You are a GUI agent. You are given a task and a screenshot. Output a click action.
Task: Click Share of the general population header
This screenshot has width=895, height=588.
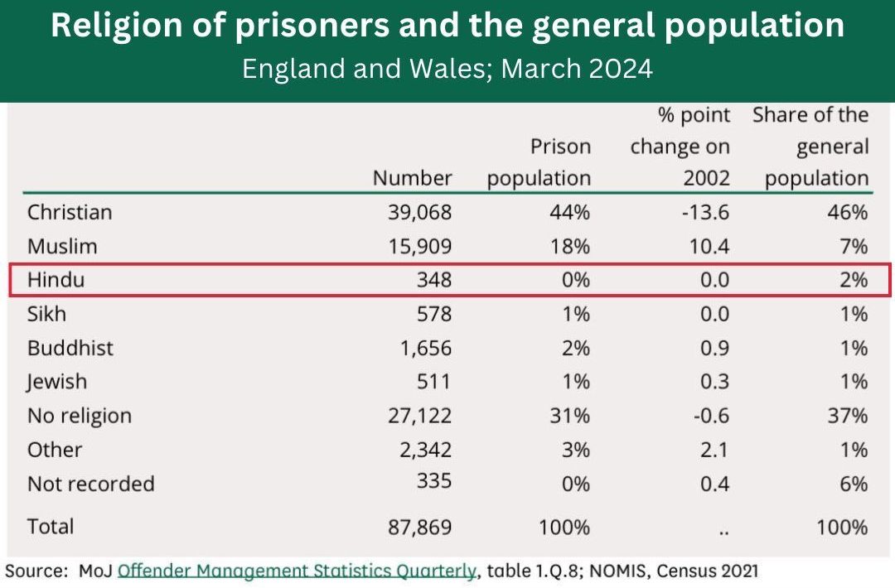[810, 147]
